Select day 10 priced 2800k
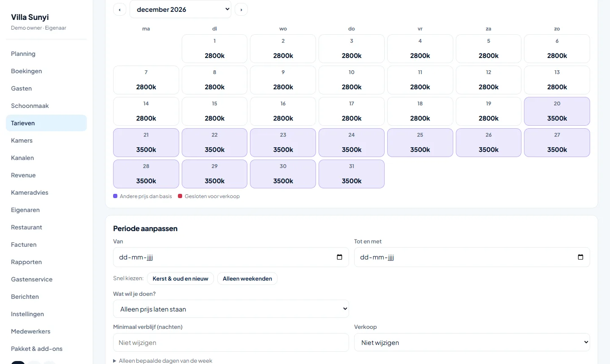The height and width of the screenshot is (364, 610). pos(352,80)
